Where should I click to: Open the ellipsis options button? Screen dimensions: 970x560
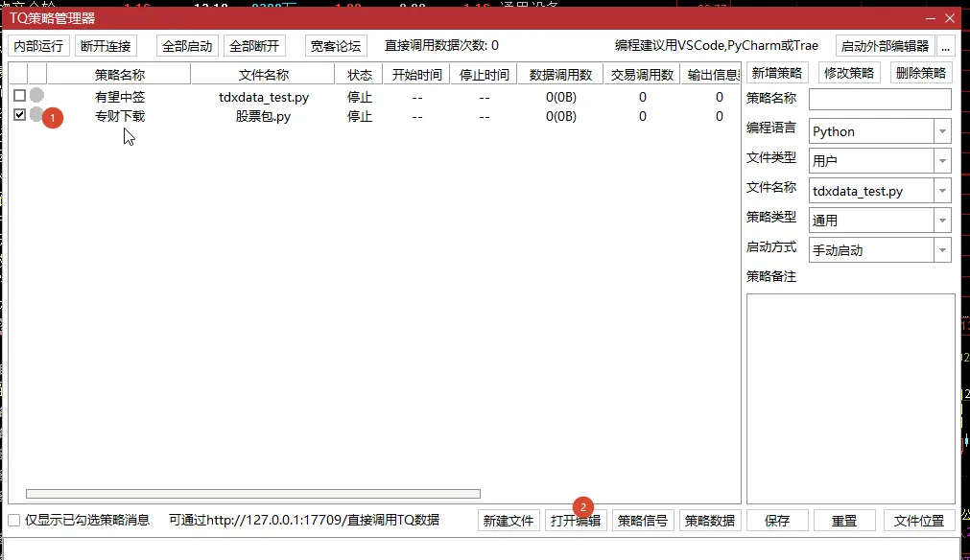click(x=945, y=46)
